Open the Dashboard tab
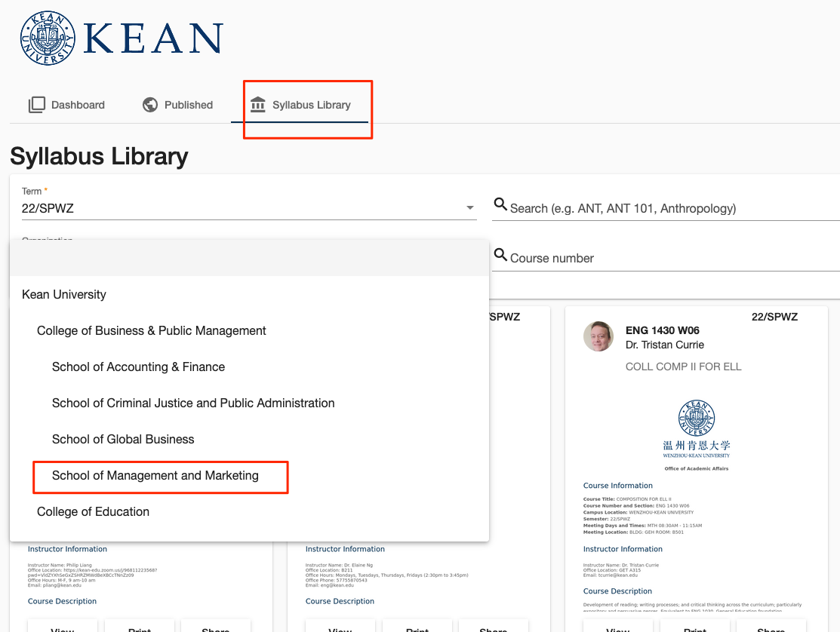 (67, 105)
